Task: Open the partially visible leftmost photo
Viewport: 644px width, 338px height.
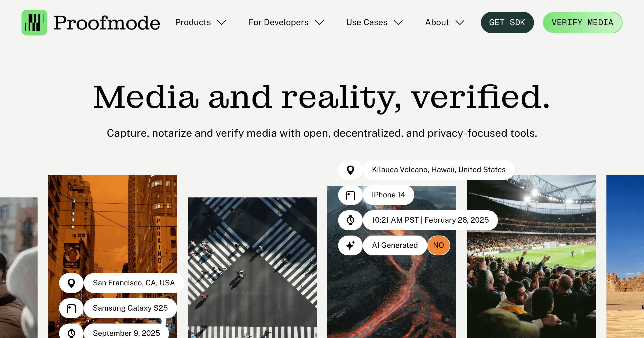Action: (x=19, y=268)
